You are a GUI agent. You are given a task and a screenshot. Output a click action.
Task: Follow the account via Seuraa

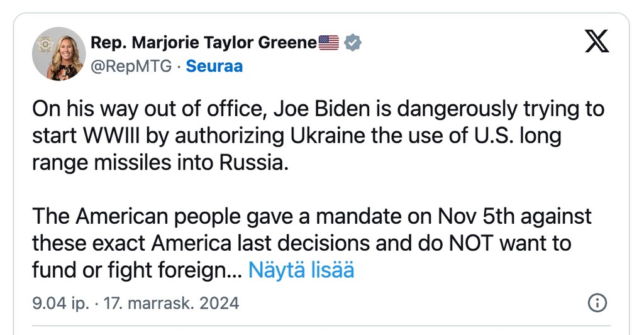tap(214, 66)
